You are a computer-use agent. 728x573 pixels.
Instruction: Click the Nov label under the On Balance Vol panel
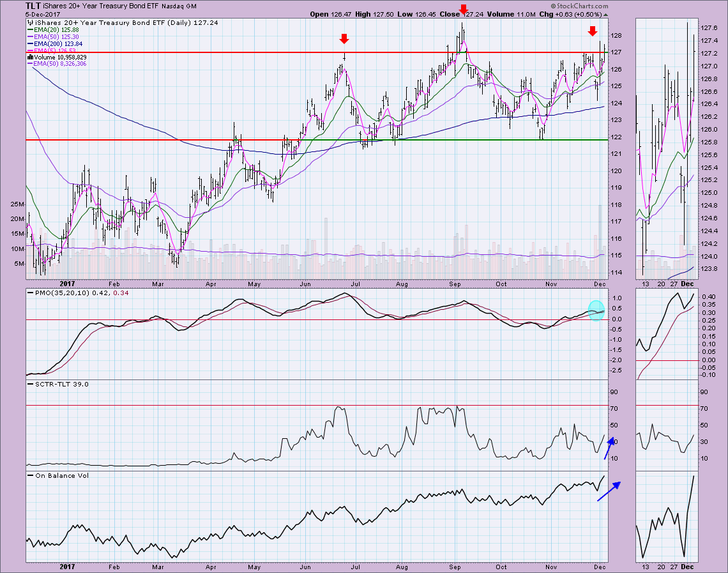(551, 567)
